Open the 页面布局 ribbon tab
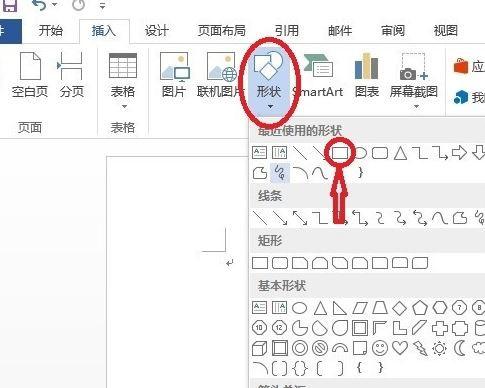Viewport: 485px width, 388px height. coord(222,31)
